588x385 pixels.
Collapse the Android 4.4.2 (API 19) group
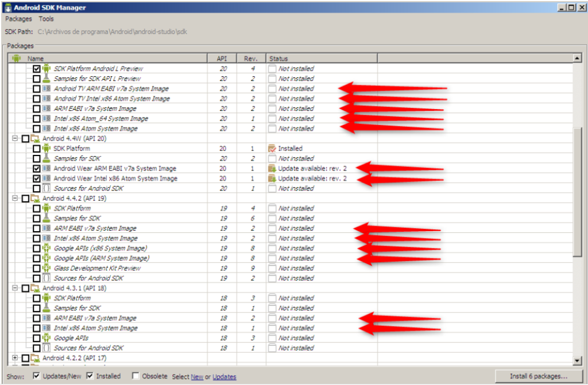[x=15, y=198]
